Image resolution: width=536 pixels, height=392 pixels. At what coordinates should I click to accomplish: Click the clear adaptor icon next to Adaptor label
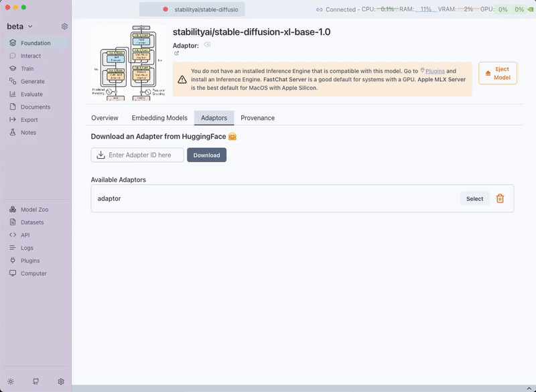point(207,45)
